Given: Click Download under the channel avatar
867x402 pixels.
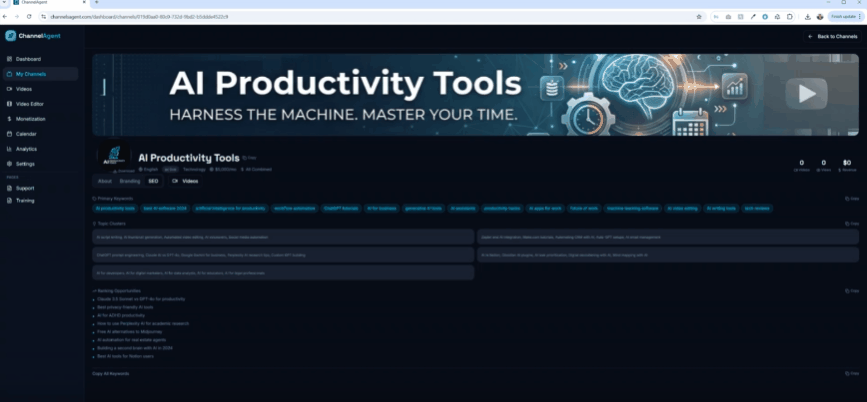Looking at the screenshot, I should (x=124, y=171).
